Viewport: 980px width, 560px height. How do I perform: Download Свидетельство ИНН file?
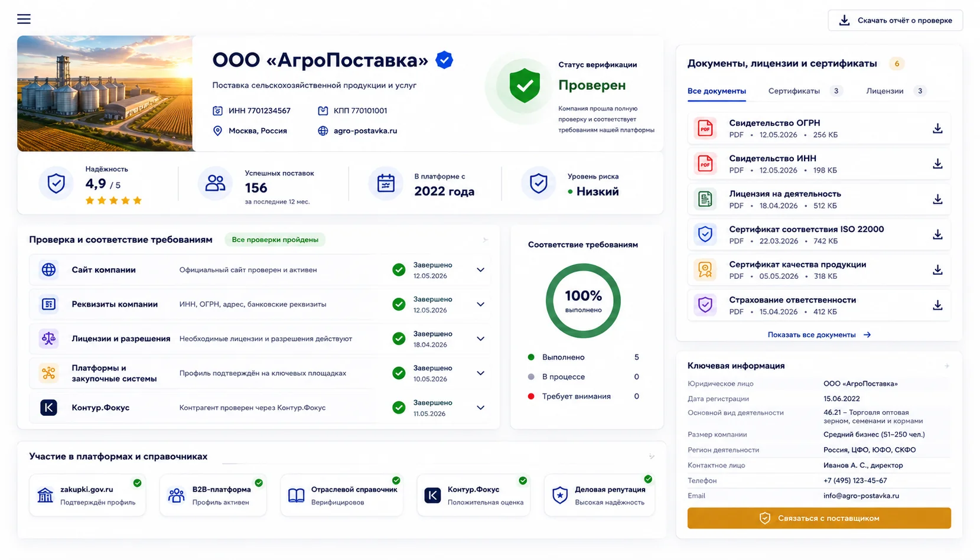937,164
